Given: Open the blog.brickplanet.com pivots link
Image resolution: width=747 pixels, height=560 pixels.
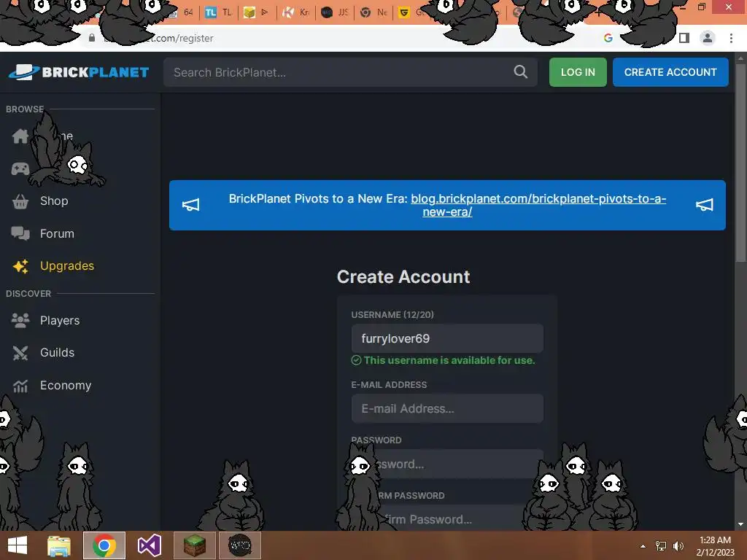Looking at the screenshot, I should click(x=538, y=205).
